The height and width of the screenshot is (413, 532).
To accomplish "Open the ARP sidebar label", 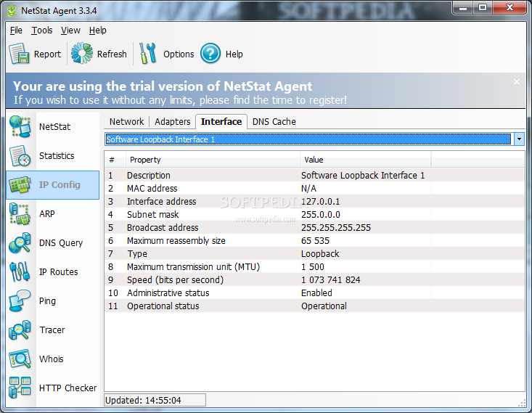I will (x=47, y=214).
